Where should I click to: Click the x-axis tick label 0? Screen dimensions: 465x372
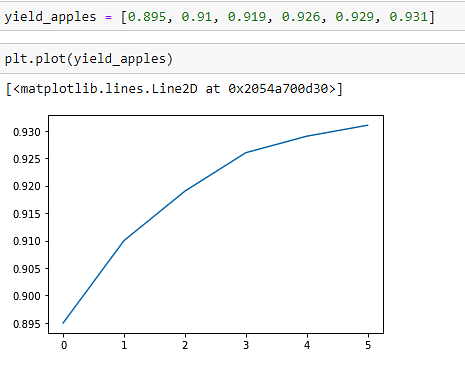click(x=64, y=345)
